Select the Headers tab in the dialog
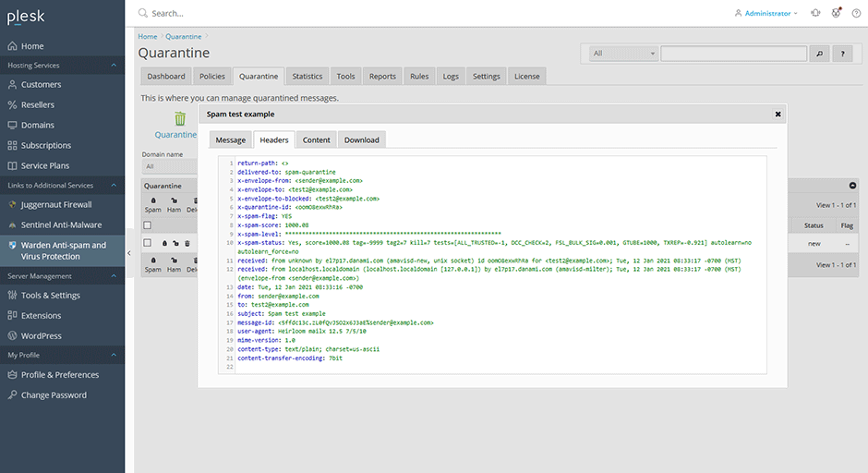 [274, 139]
